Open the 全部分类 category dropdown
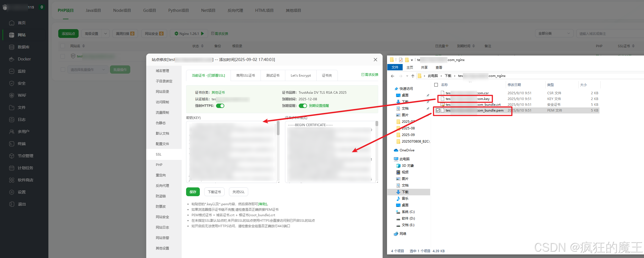This screenshot has height=258, width=644. pyautogui.click(x=554, y=33)
